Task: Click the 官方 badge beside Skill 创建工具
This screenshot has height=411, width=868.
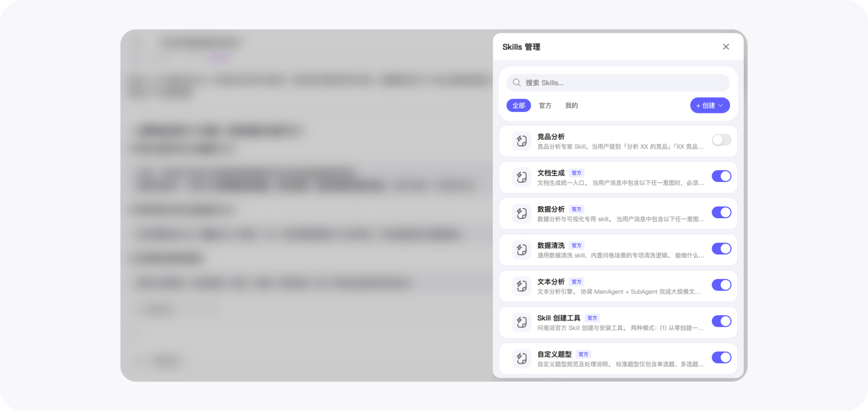Action: (x=593, y=318)
